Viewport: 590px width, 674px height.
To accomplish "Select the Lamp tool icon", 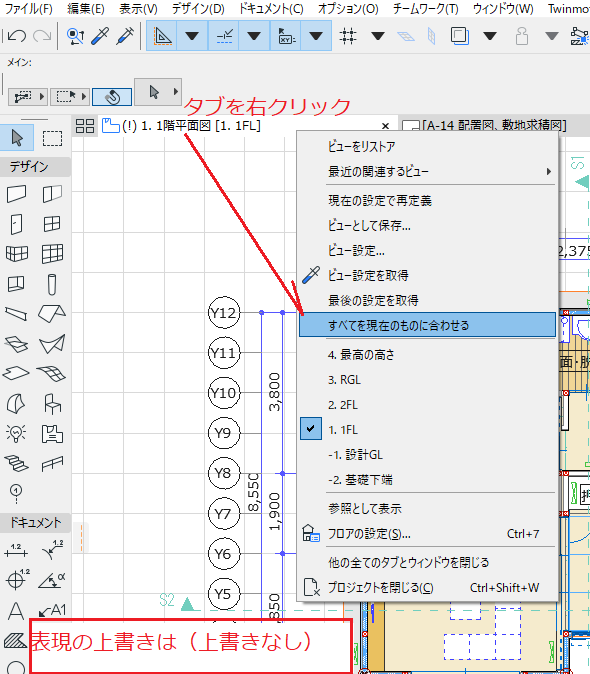I will click(17, 433).
